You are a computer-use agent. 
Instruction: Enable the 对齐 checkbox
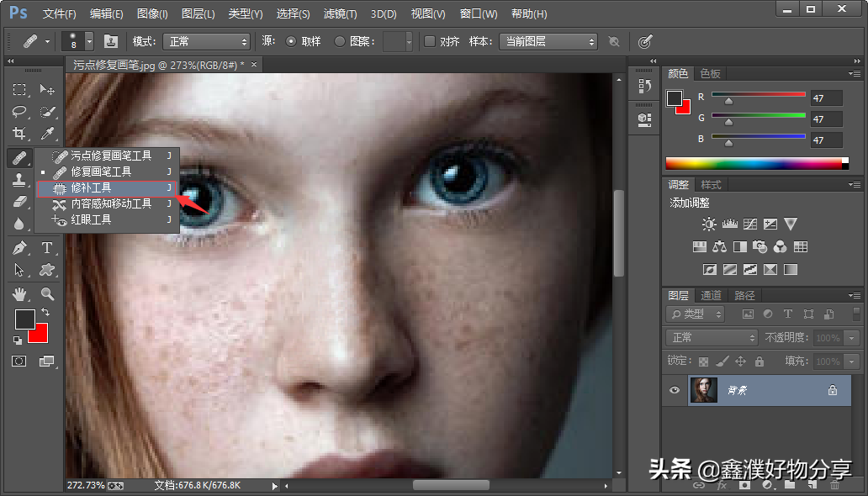tap(430, 41)
